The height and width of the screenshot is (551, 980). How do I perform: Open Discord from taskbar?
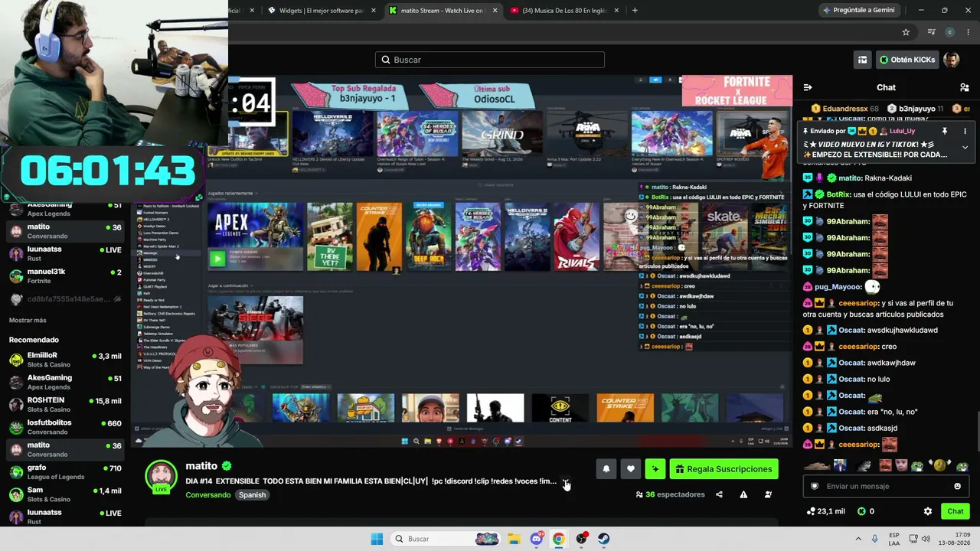[537, 539]
